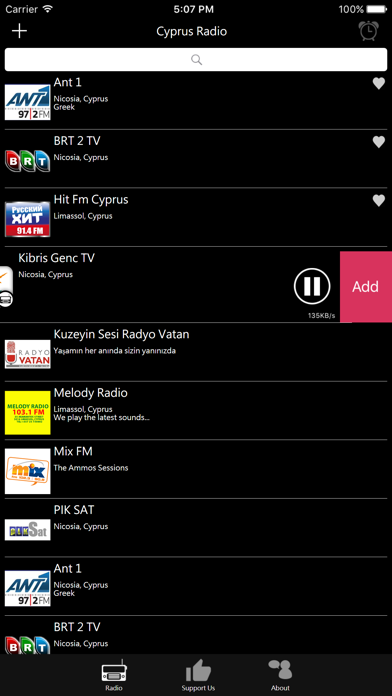Select the Melody Radio station title

[91, 393]
